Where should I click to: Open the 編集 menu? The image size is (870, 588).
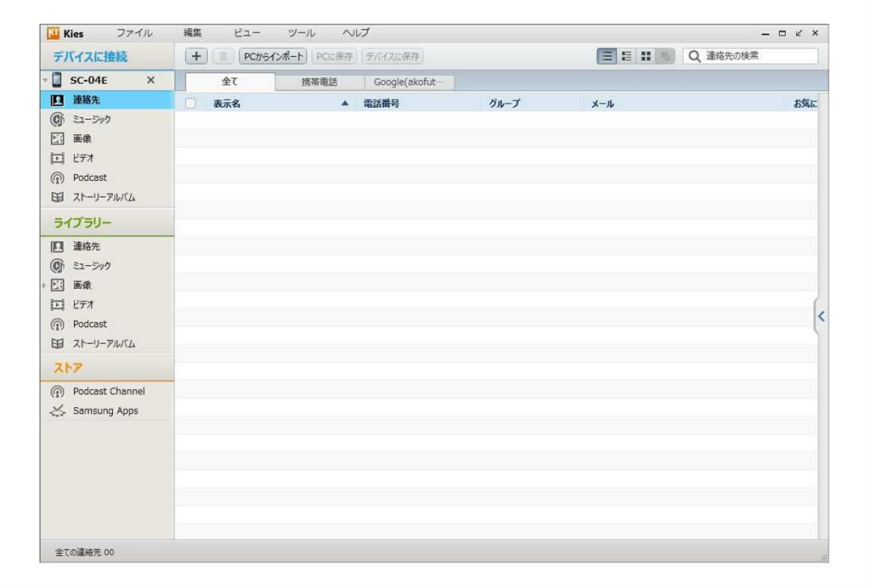[x=193, y=33]
